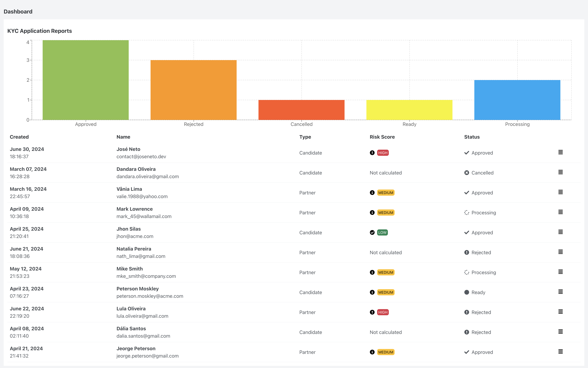Click the risk info icon for Peterson Moskley
The image size is (588, 368).
(x=372, y=293)
